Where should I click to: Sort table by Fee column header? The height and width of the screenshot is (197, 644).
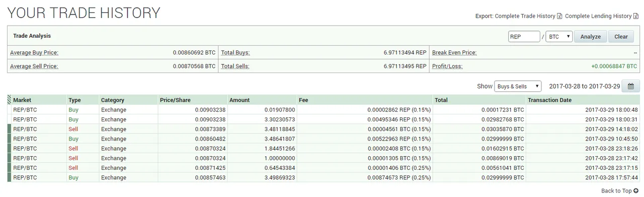303,100
